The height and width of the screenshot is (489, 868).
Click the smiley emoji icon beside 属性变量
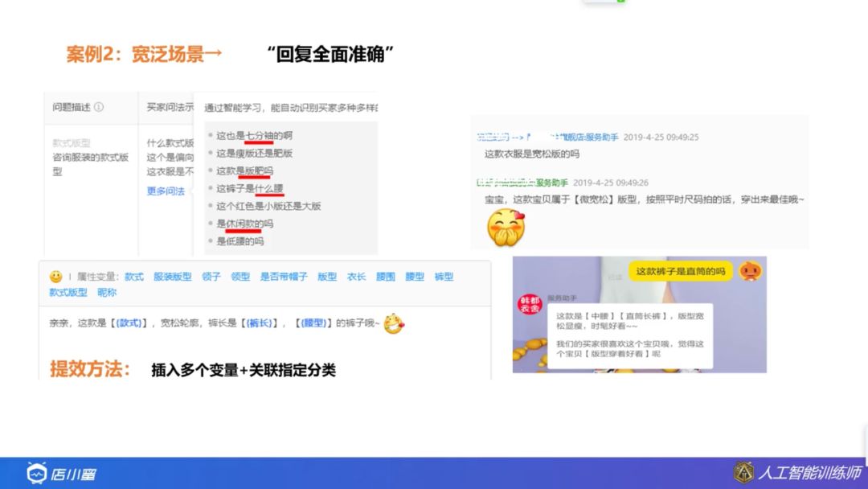(x=55, y=275)
